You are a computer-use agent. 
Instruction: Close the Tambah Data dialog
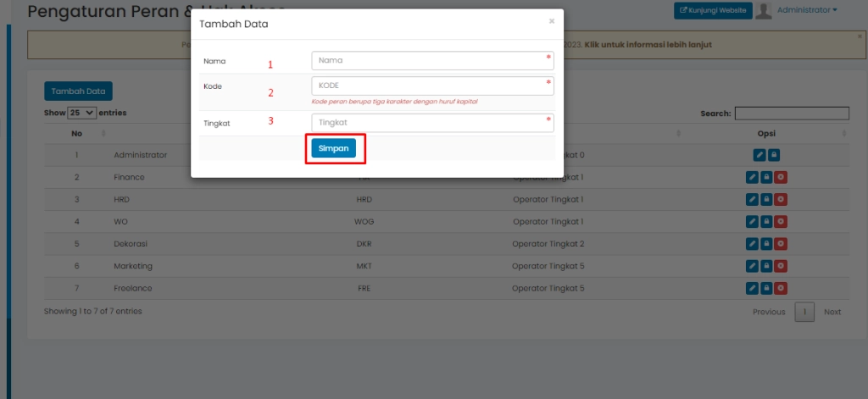[x=552, y=21]
